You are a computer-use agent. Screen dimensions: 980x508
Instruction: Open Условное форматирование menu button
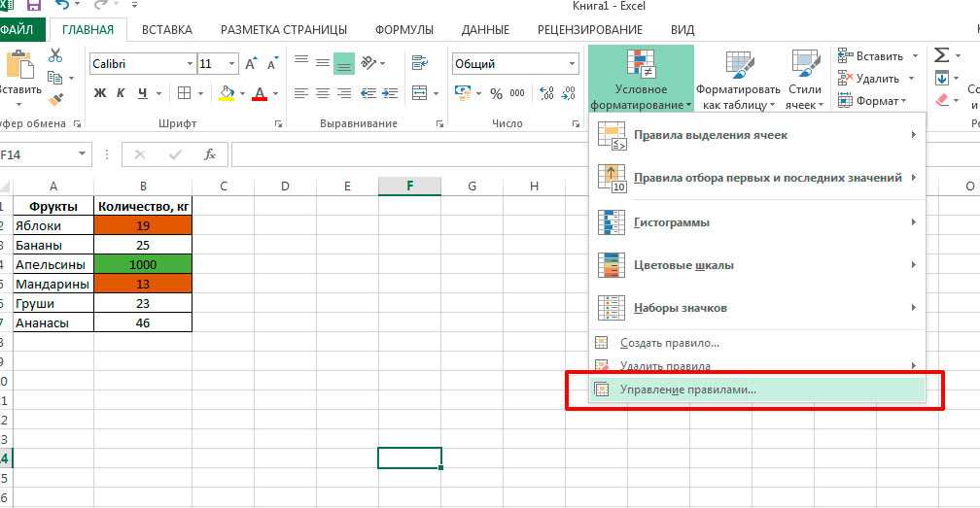(641, 79)
